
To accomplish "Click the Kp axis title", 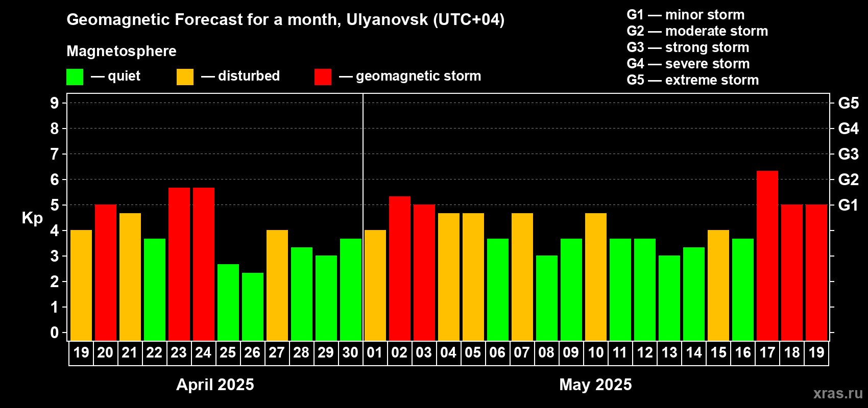I will (x=32, y=218).
